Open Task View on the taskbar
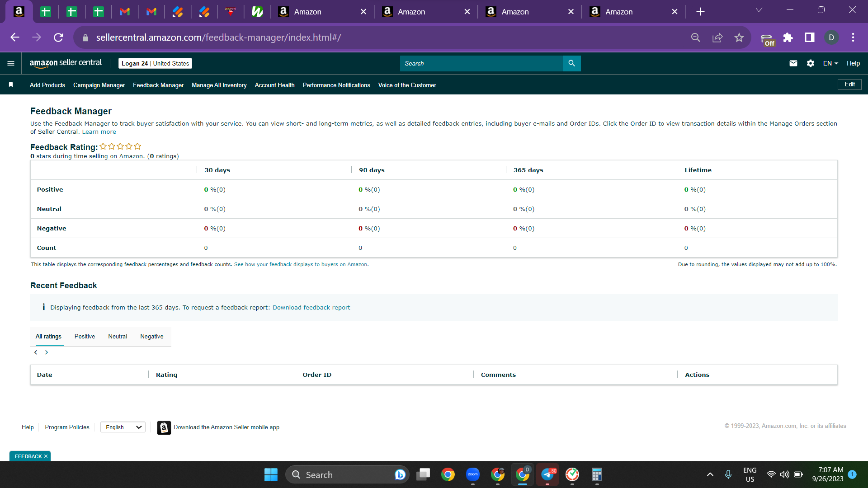The height and width of the screenshot is (488, 868). [423, 474]
